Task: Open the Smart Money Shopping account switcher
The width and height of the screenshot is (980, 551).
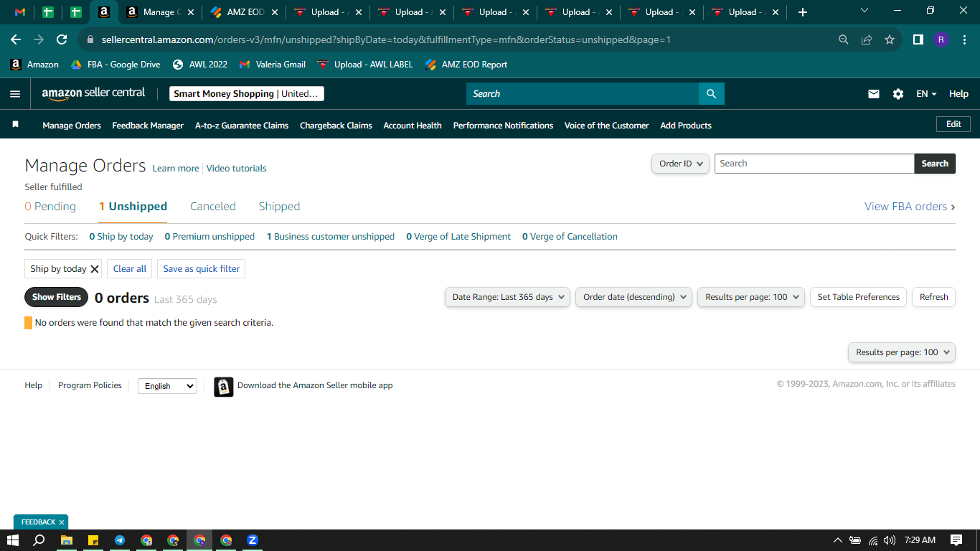Action: click(x=247, y=94)
